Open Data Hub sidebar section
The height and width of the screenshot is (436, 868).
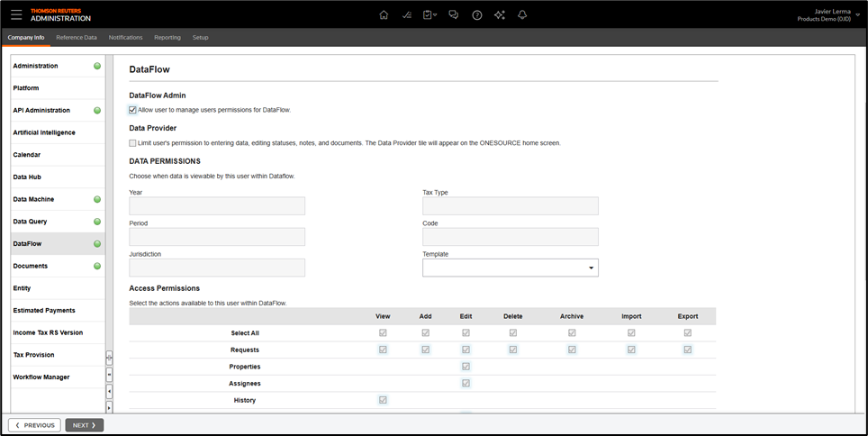pos(58,177)
